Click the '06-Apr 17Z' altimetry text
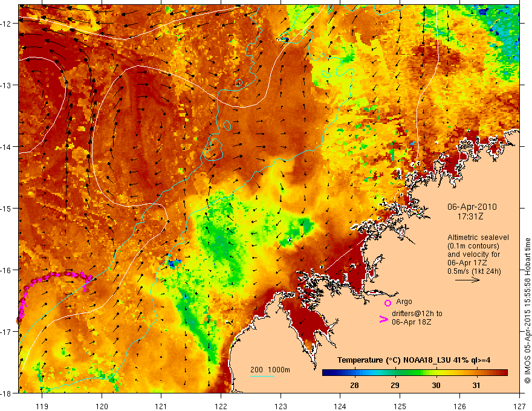The height and width of the screenshot is (411, 532). (x=467, y=263)
